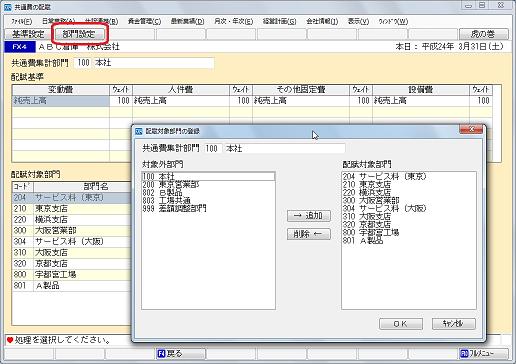The image size is (516, 364).
Task: Select main table row 310 大阪支店
Action: coord(72,252)
